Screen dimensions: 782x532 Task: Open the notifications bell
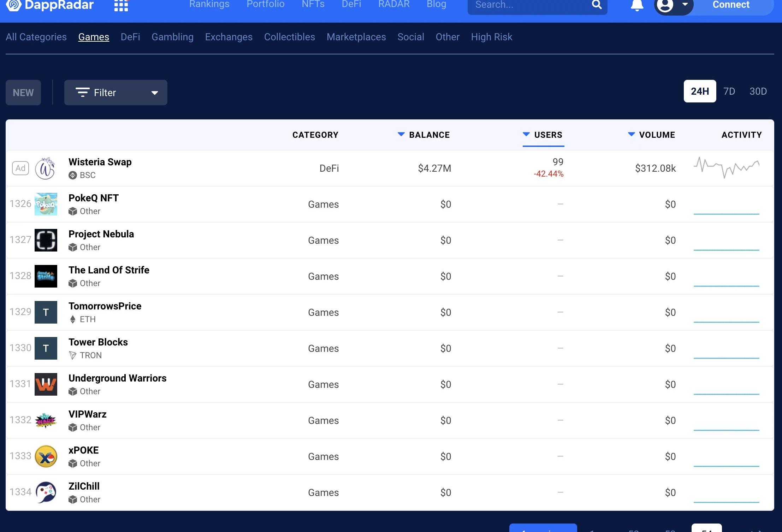637,5
